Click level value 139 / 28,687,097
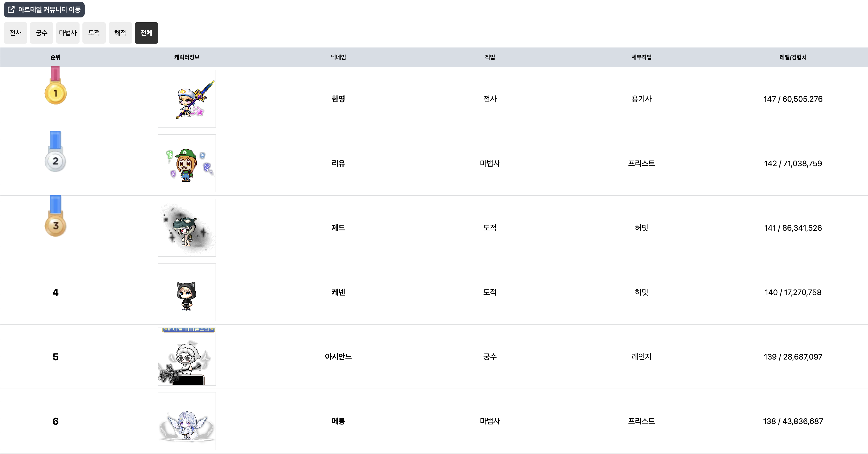 pyautogui.click(x=793, y=357)
